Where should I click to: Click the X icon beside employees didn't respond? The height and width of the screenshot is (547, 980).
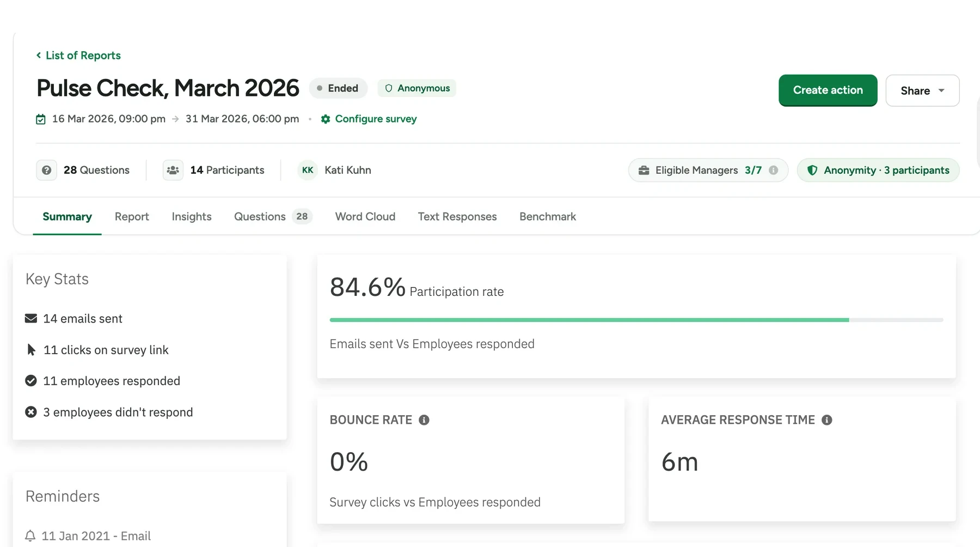click(x=31, y=412)
